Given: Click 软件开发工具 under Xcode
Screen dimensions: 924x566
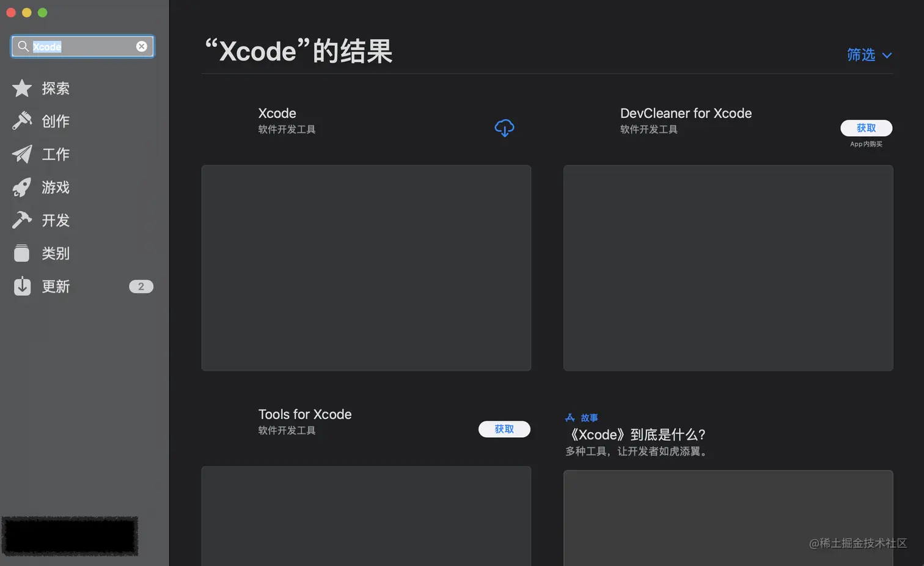Looking at the screenshot, I should tap(287, 129).
